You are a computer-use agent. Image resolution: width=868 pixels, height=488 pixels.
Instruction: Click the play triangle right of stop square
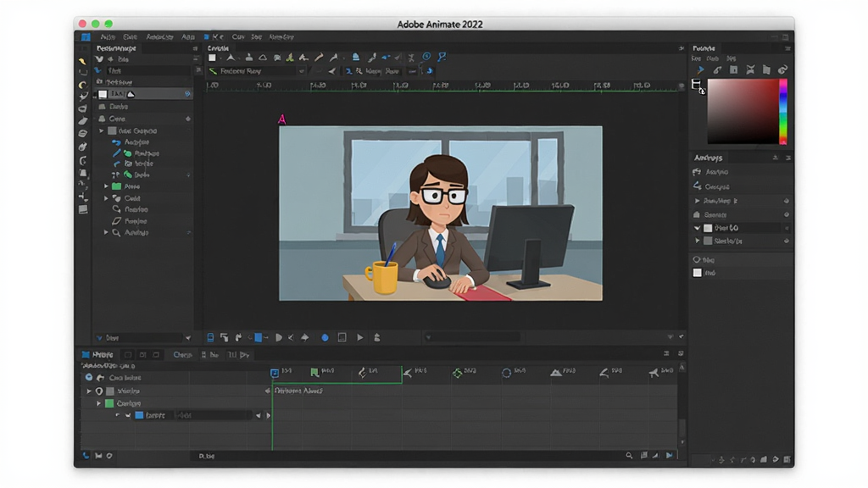coord(359,337)
